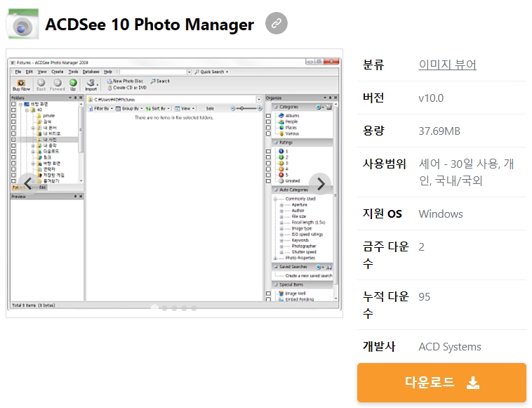Check the Albums checkbox
Screen dimensions: 532x408
point(268,116)
